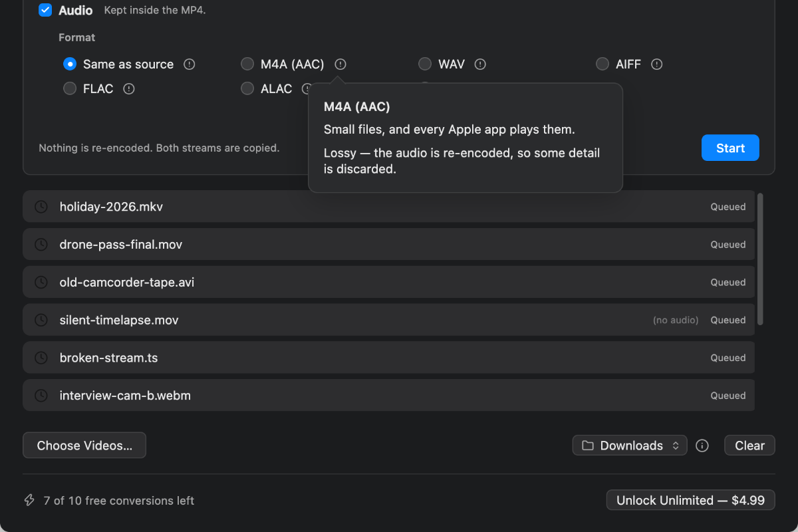Image resolution: width=798 pixels, height=532 pixels.
Task: Select the silent-timelapse.mov file name
Action: pos(119,321)
